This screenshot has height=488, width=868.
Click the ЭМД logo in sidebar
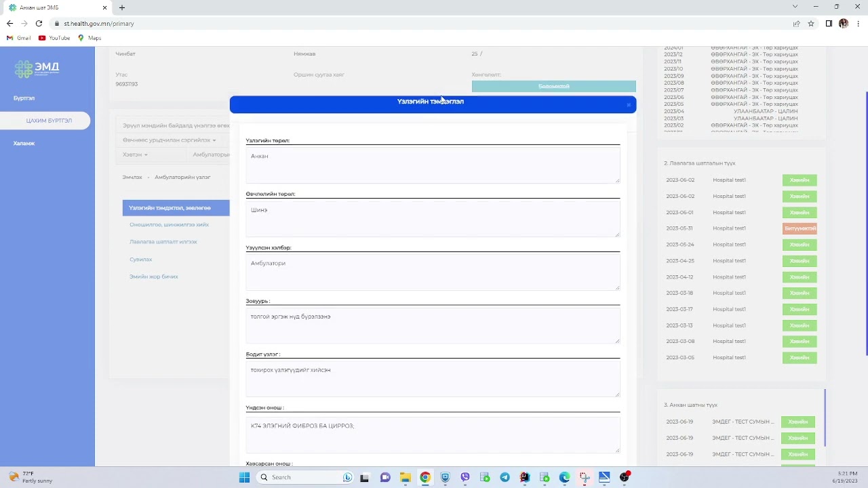[37, 68]
